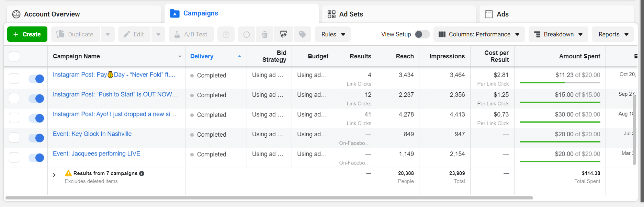Click the Duplicate button
The image size is (644, 207).
[x=75, y=34]
